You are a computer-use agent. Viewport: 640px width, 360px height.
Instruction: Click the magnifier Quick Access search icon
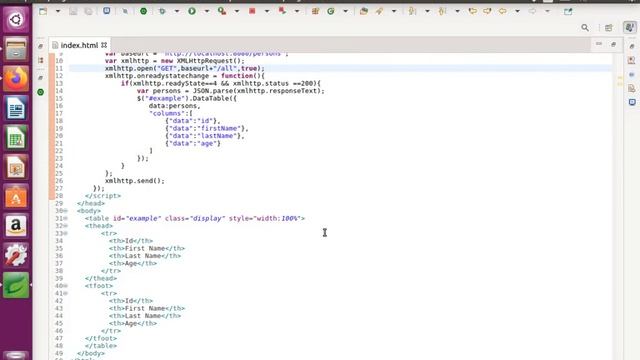click(x=585, y=27)
